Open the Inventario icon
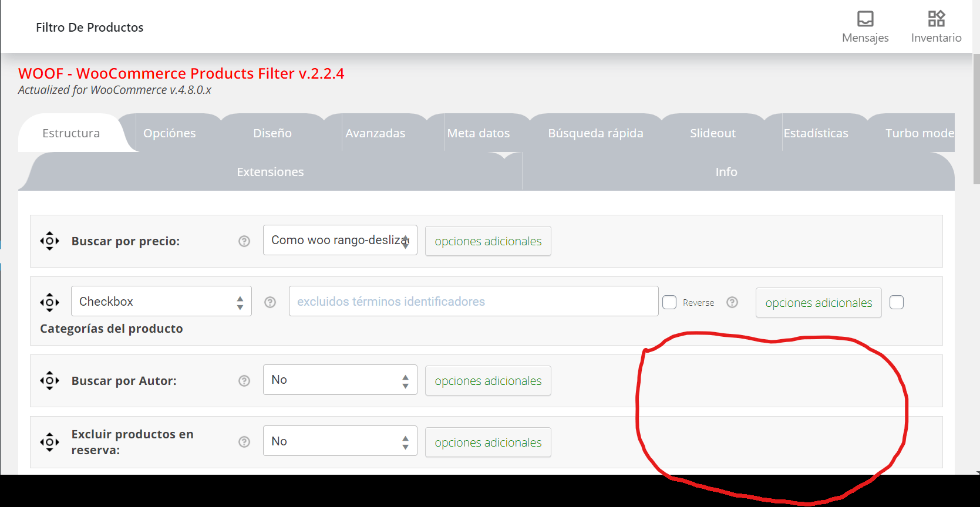This screenshot has height=507, width=980. pyautogui.click(x=936, y=26)
